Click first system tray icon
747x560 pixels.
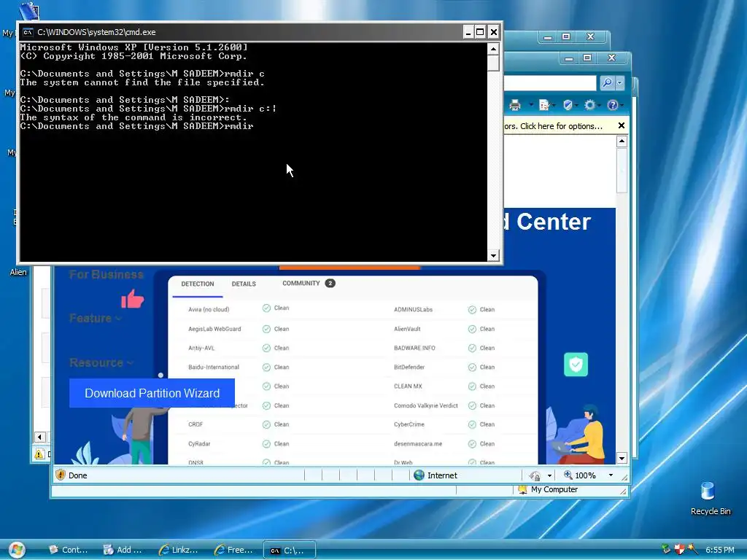coord(666,550)
